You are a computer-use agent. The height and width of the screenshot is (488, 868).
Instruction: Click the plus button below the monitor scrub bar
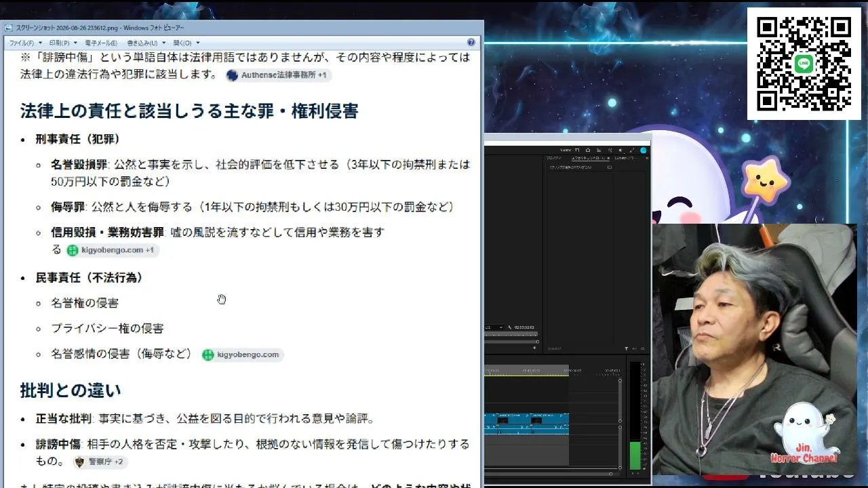coord(534,348)
